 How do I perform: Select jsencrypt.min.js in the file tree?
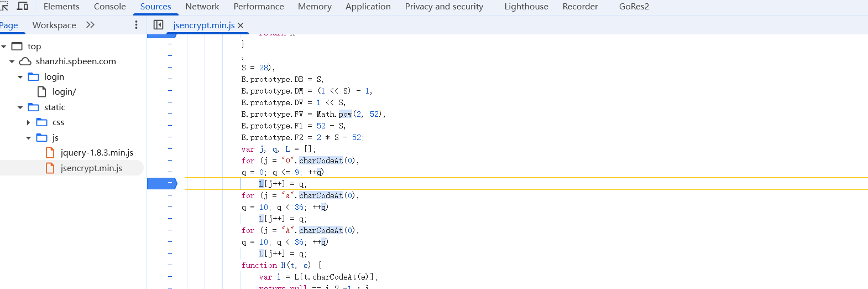point(91,168)
